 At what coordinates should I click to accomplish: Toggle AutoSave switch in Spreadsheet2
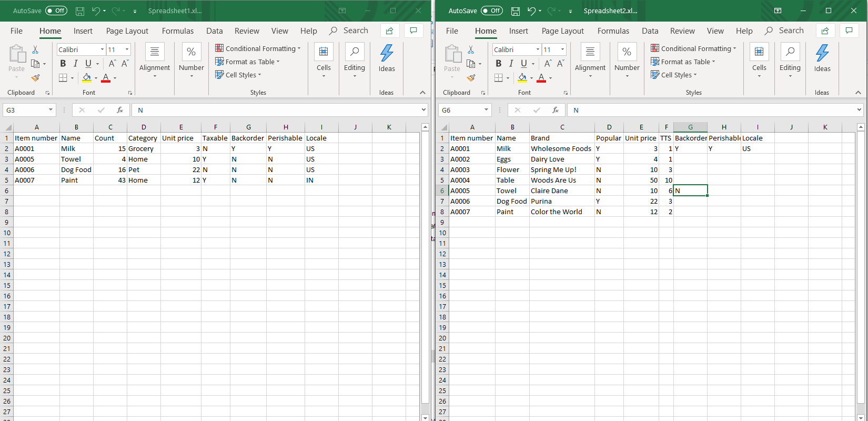[491, 11]
